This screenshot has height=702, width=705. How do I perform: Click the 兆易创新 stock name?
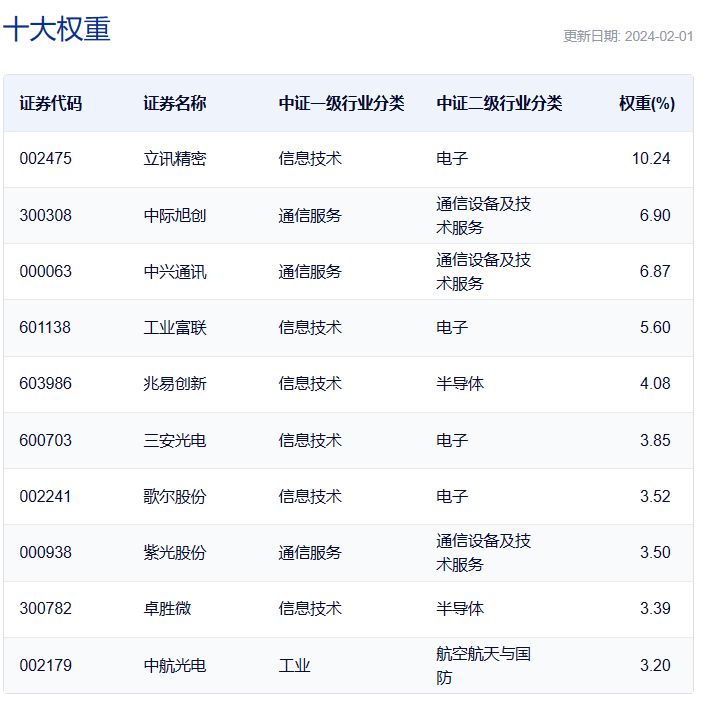(175, 384)
